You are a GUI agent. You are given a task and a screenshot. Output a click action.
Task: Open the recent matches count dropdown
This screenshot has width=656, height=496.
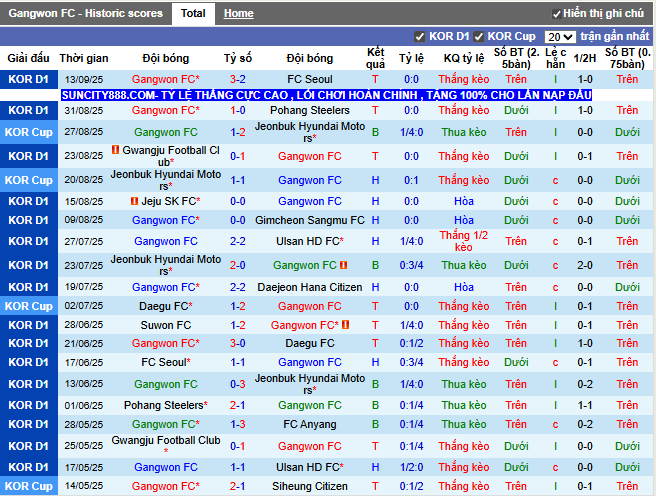coord(560,37)
